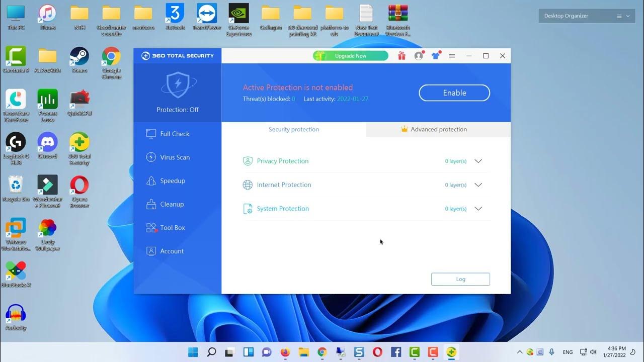Select the Discord desktop icon
Image resolution: width=644 pixels, height=362 pixels.
coord(48,146)
